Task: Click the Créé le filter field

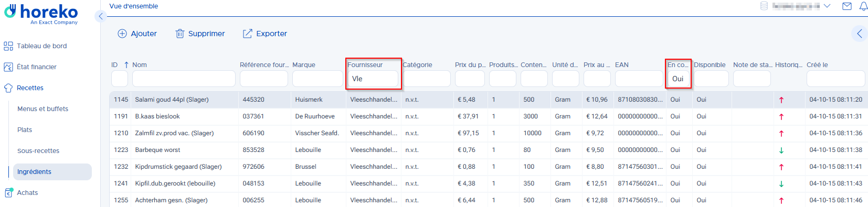Action: click(x=836, y=79)
